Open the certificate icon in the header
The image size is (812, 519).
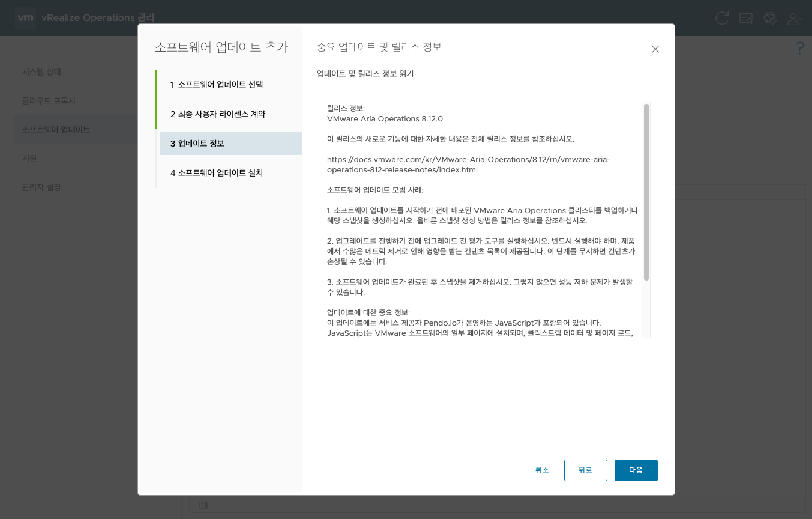(746, 18)
